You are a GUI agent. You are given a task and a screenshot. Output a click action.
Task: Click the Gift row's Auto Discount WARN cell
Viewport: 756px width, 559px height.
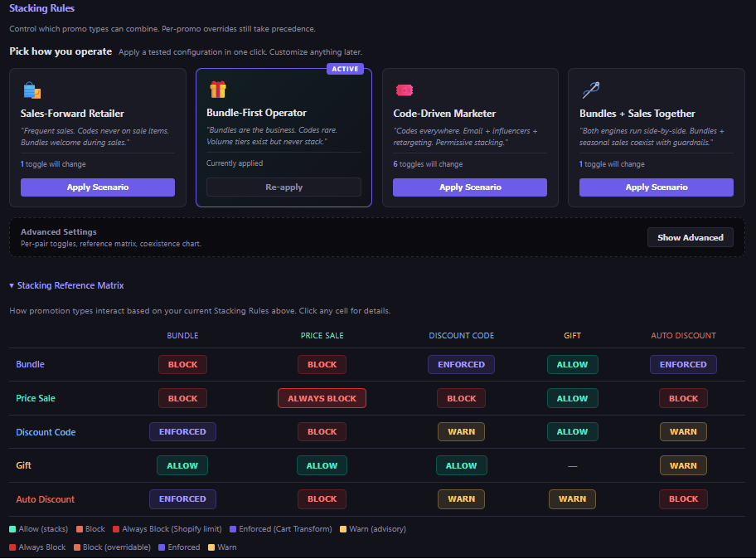683,465
